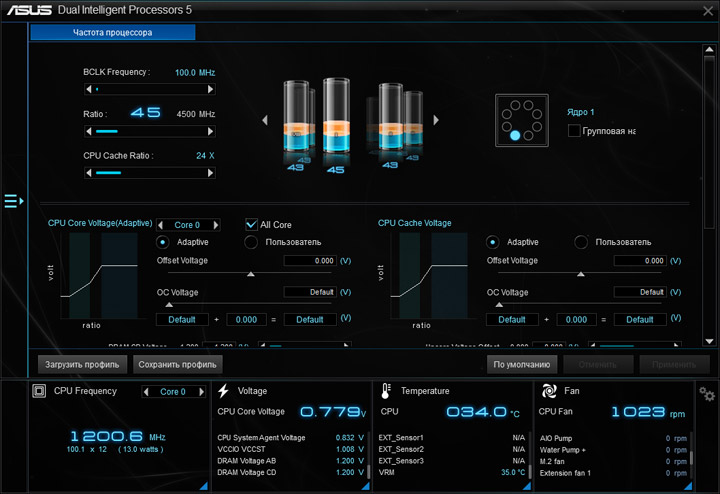Image resolution: width=720 pixels, height=494 pixels.
Task: Click the Temperature thermometer icon
Action: pos(386,391)
